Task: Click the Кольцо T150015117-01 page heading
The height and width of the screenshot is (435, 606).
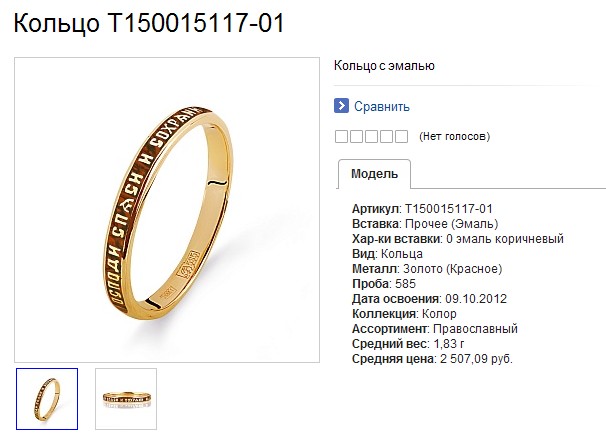Action: click(x=149, y=23)
